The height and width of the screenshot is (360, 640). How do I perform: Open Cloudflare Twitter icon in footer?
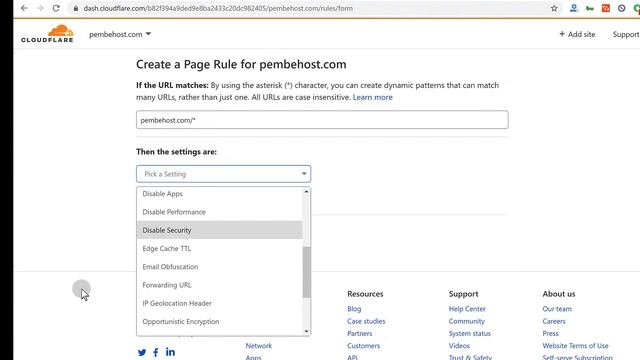click(142, 352)
